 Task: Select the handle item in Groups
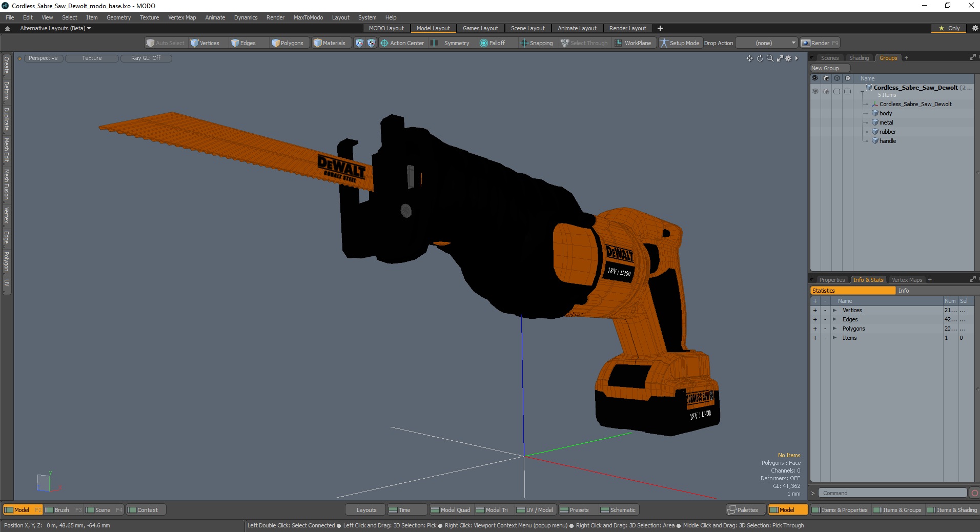coord(887,141)
